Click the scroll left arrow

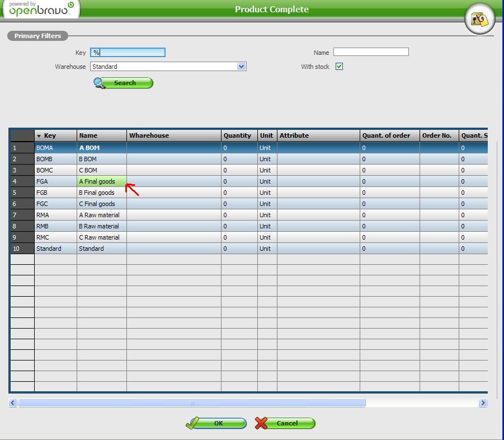click(13, 402)
